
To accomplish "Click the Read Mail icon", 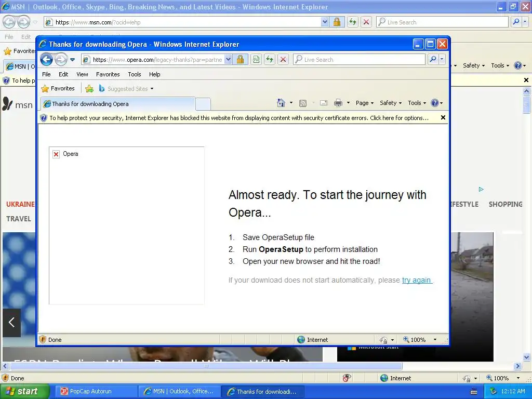I will tap(324, 103).
